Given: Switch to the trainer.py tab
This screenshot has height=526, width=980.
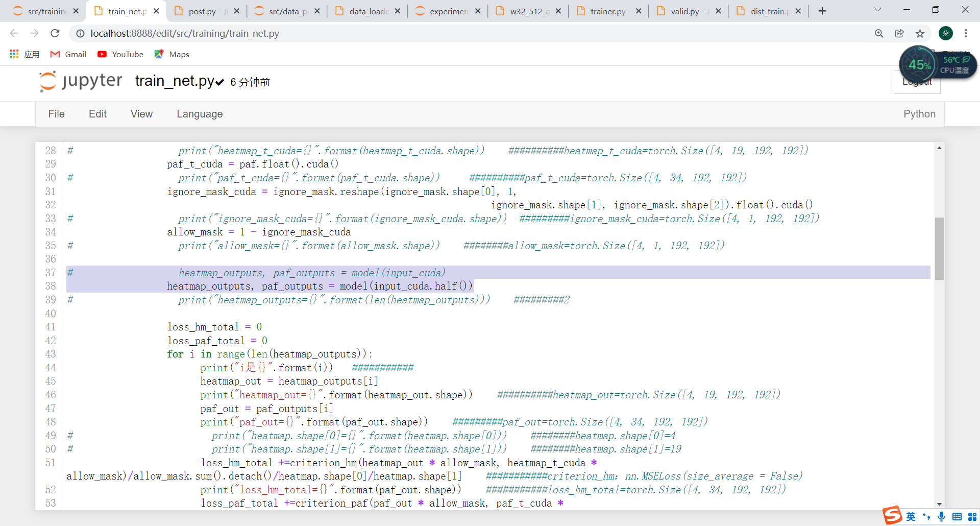Looking at the screenshot, I should (x=607, y=10).
